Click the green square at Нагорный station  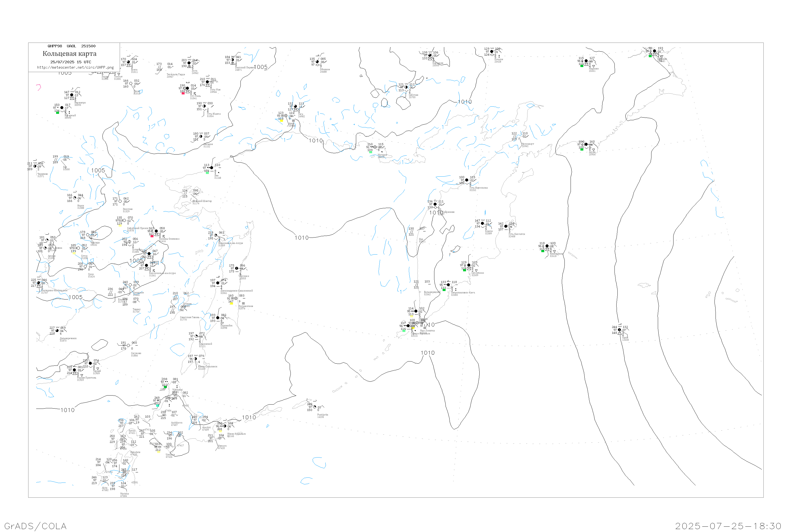(57, 113)
